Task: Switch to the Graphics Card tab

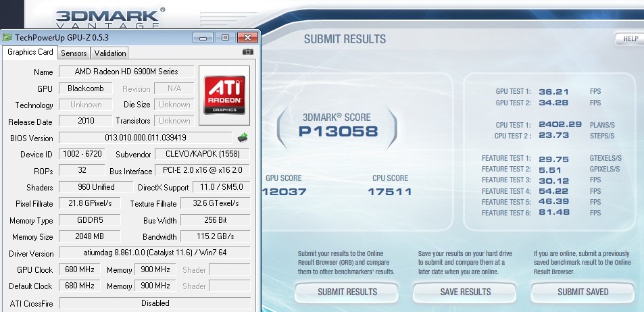Action: click(30, 52)
